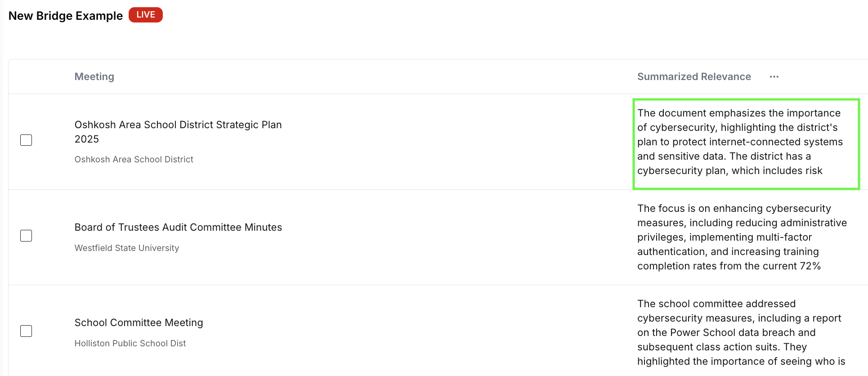Click the Summarized Relevance column header

click(x=694, y=76)
